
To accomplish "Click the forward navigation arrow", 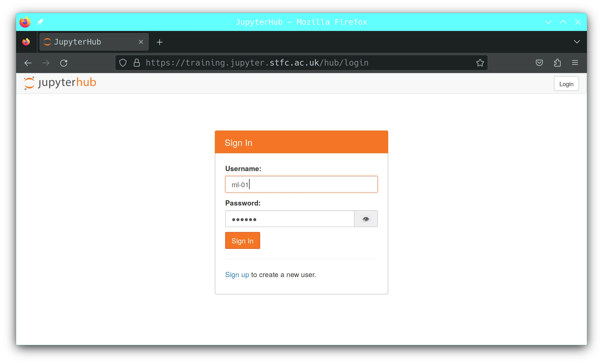I will [46, 63].
